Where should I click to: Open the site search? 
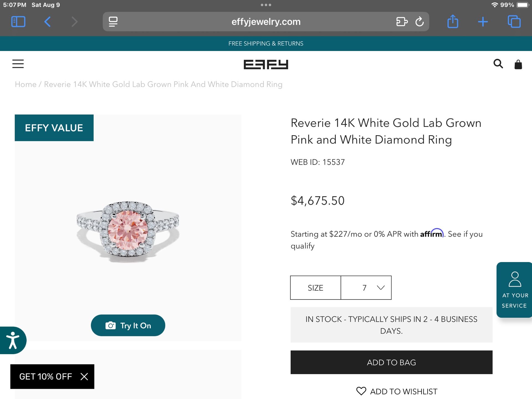(498, 64)
